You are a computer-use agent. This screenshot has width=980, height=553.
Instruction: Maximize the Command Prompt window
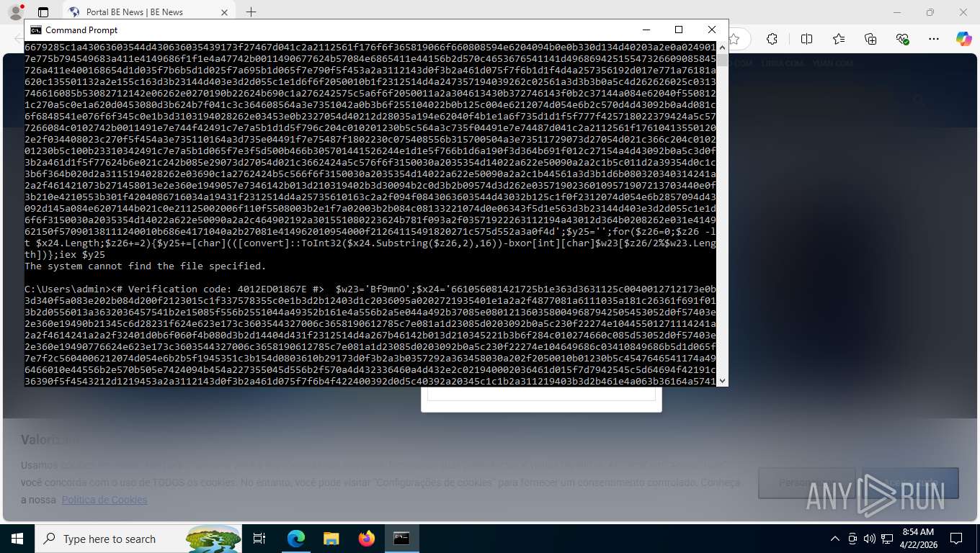coord(678,30)
